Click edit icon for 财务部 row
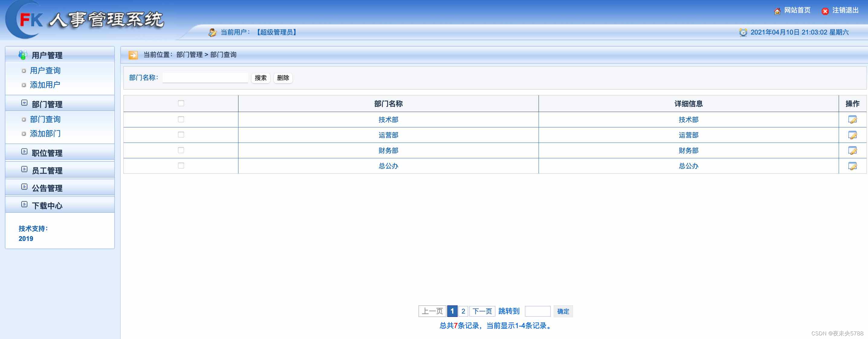This screenshot has height=339, width=868. [x=852, y=150]
